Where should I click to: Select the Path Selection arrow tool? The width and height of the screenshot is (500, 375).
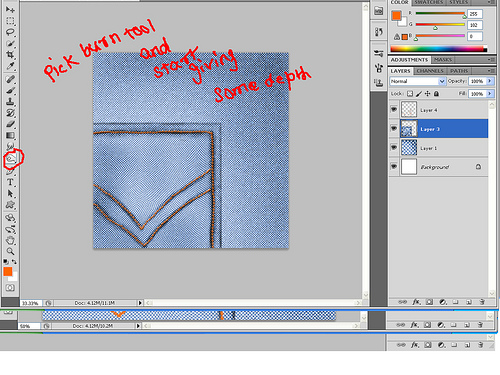(10, 193)
